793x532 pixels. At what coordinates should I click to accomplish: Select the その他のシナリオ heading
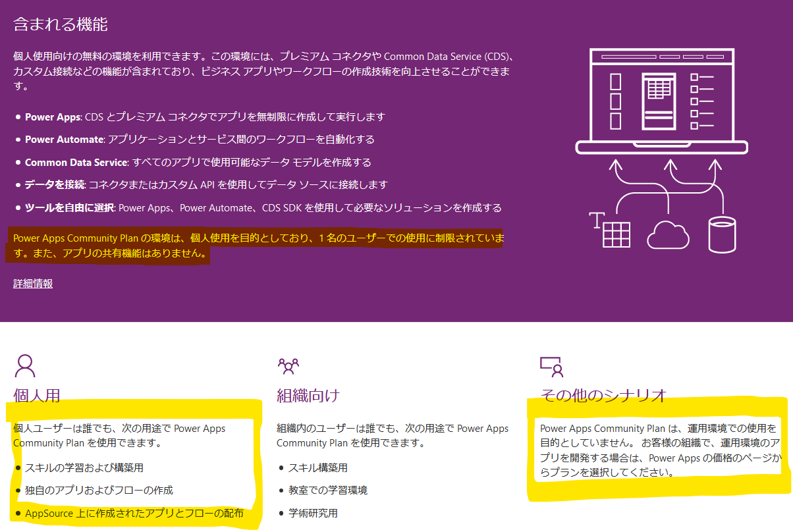click(603, 395)
